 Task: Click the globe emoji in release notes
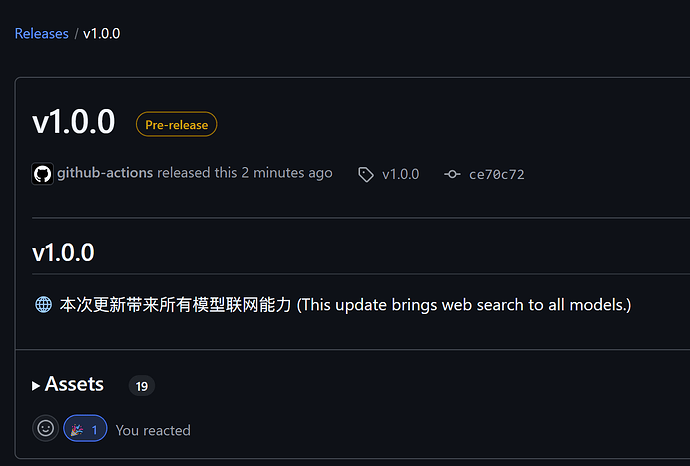coord(44,305)
